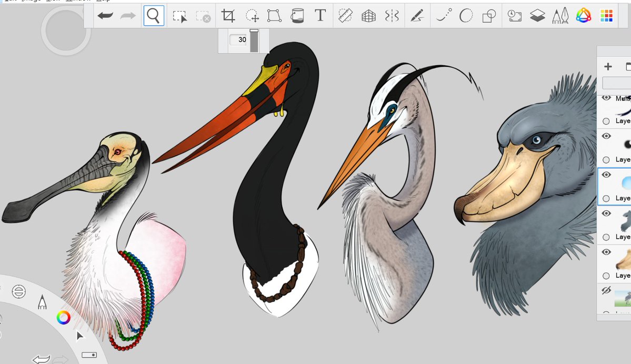Screen dimensions: 631x364
Task: Select the Zoom magnifier tool
Action: pyautogui.click(x=153, y=16)
